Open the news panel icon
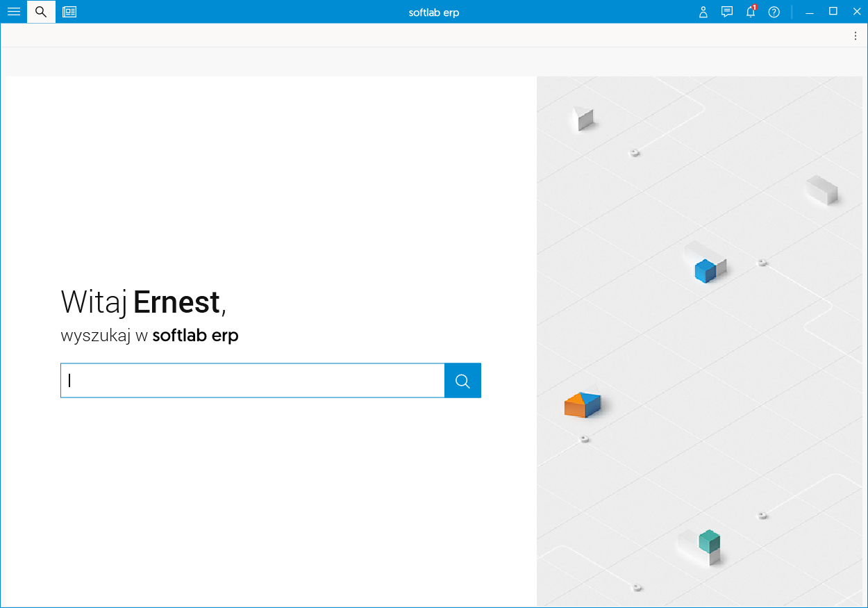Screen dimensions: 868x608 tap(69, 12)
